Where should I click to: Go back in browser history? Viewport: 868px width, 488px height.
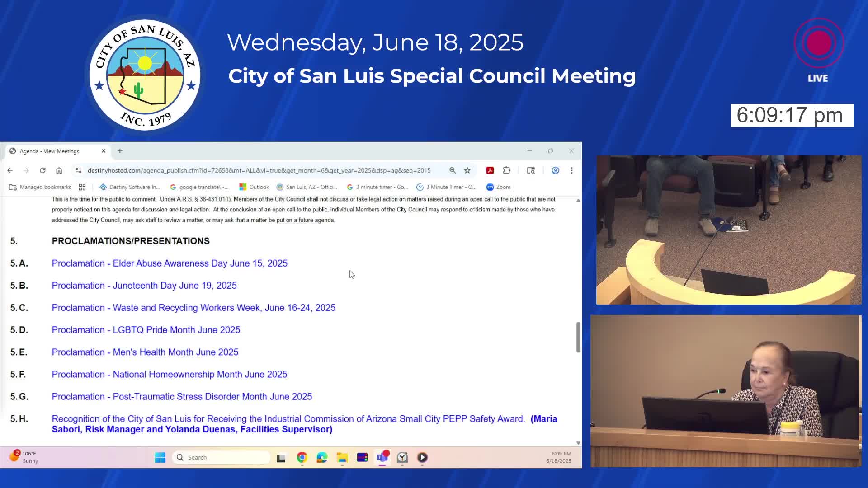coord(10,170)
